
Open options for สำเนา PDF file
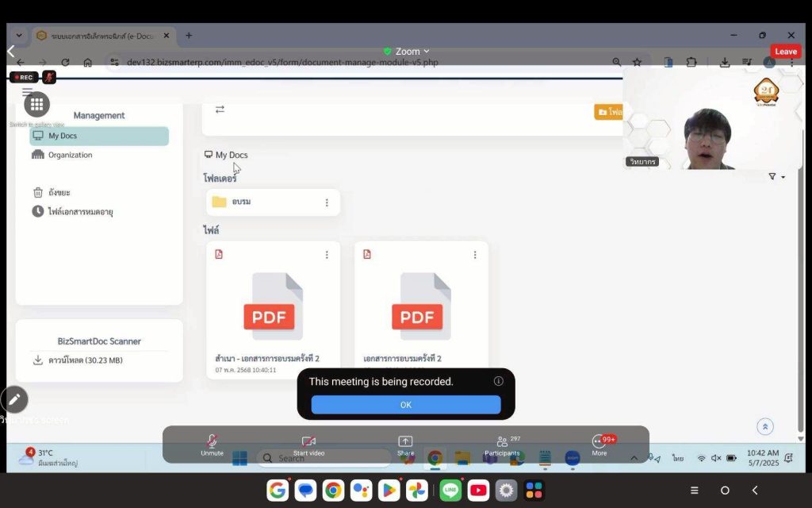[x=327, y=255]
